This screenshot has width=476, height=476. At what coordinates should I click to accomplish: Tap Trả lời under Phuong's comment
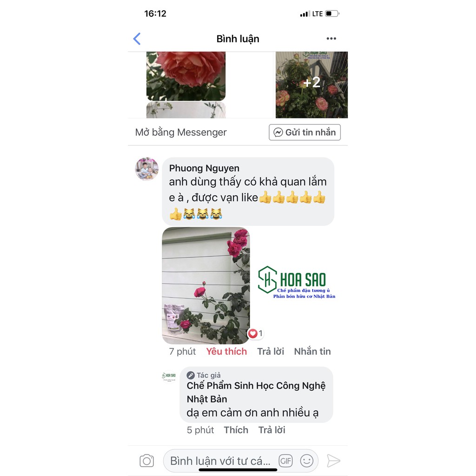271,351
